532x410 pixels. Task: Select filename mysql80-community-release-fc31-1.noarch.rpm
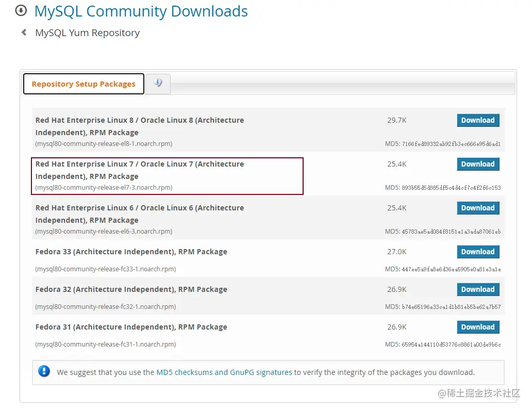tap(106, 344)
